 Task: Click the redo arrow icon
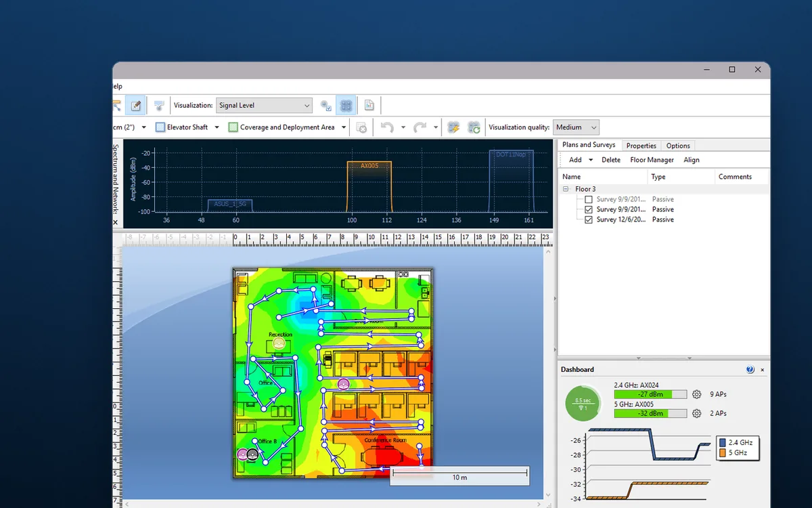420,127
